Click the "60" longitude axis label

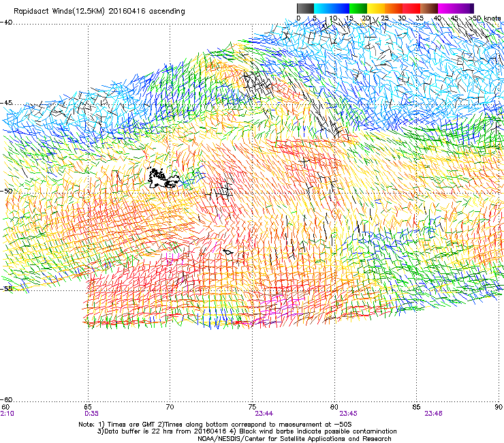(x=5, y=407)
